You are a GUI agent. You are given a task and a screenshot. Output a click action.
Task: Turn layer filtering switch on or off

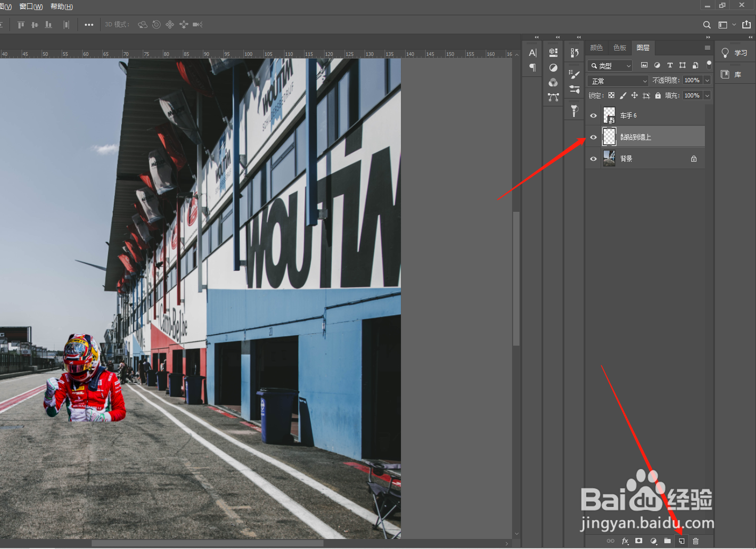(709, 65)
